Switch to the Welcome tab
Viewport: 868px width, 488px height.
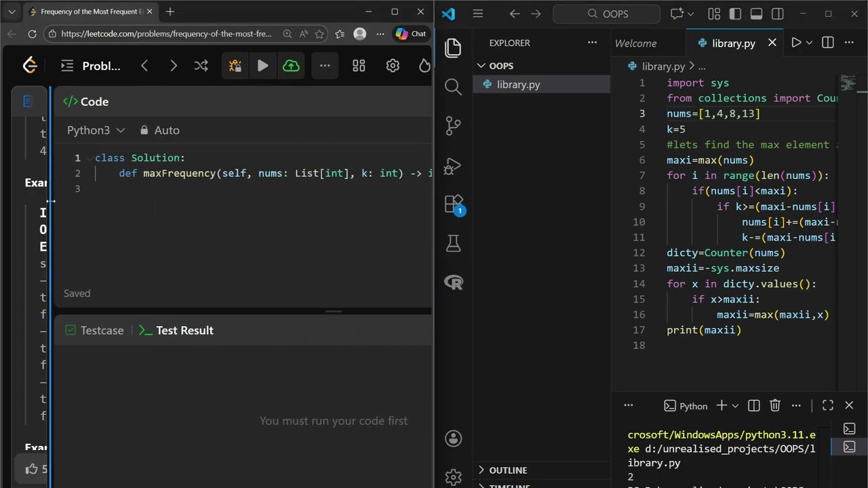(635, 43)
